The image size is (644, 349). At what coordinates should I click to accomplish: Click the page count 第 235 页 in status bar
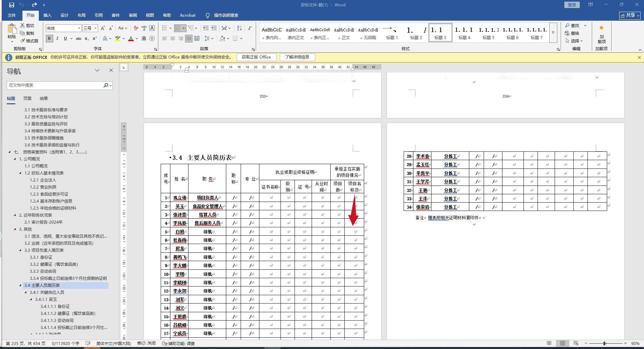tap(26, 343)
